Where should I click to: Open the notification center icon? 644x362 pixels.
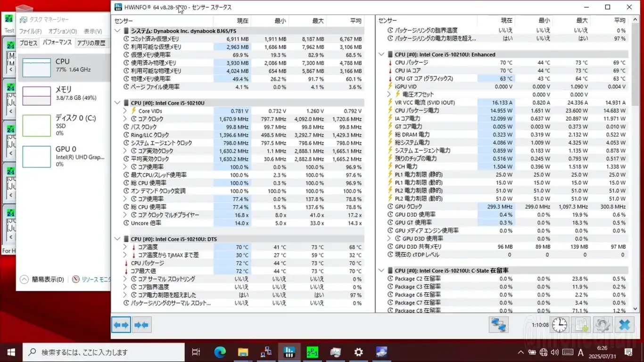coord(628,352)
